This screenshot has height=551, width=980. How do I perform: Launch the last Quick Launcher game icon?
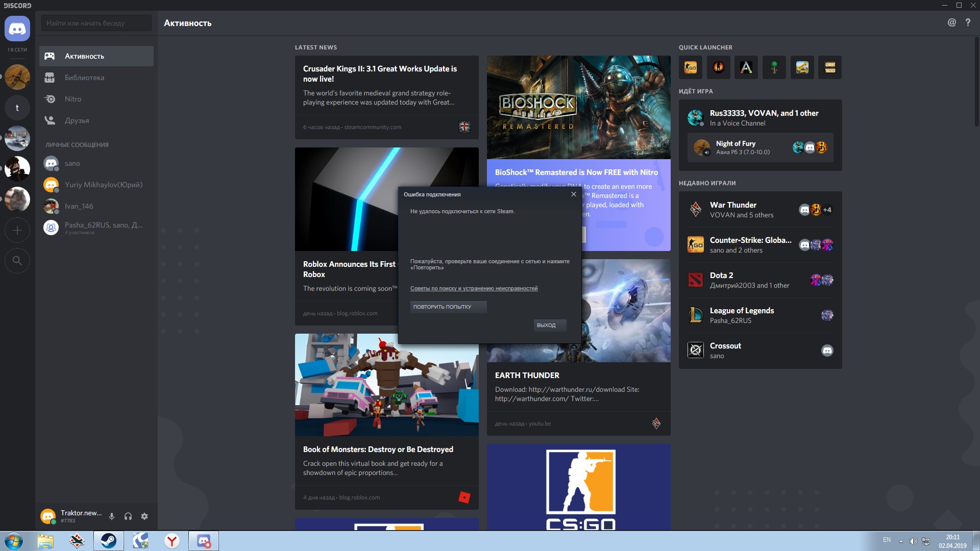tap(830, 67)
